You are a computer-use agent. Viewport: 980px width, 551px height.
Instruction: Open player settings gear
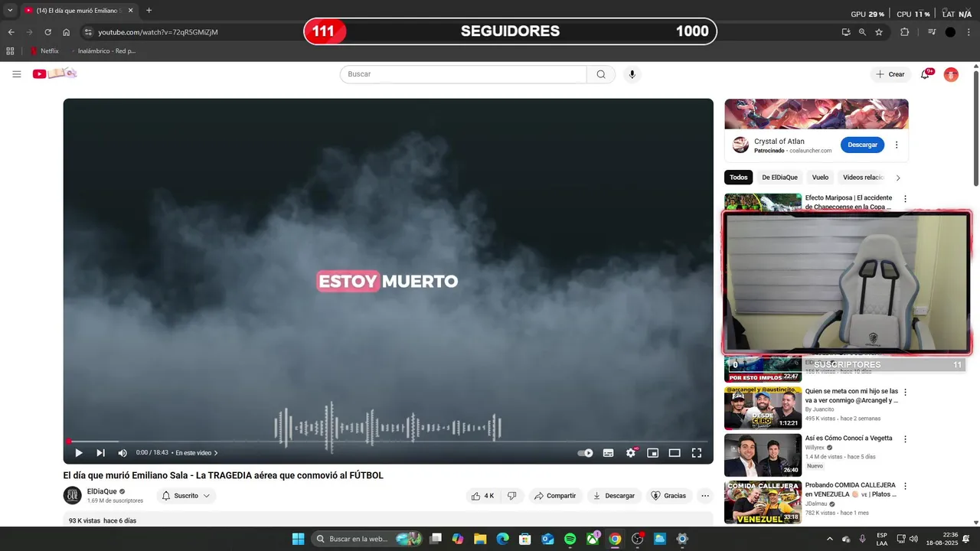[x=631, y=453]
